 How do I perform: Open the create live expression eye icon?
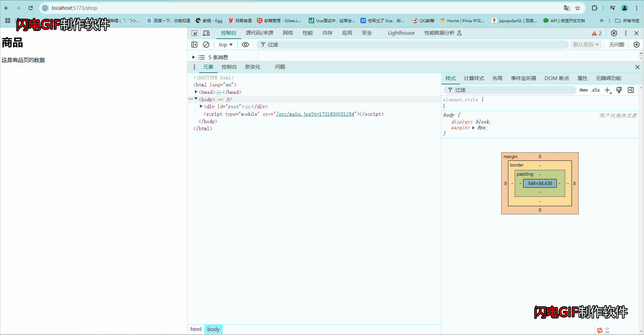coord(245,44)
